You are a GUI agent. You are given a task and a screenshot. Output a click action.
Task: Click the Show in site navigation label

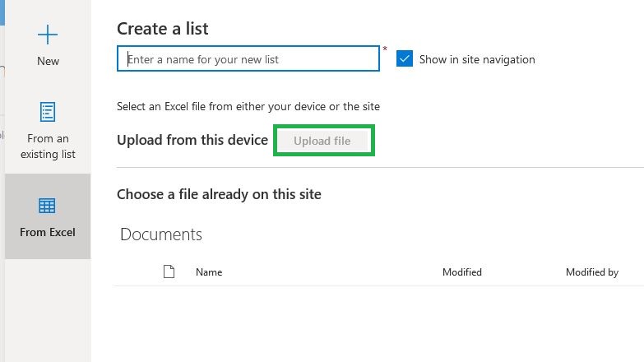pyautogui.click(x=477, y=59)
